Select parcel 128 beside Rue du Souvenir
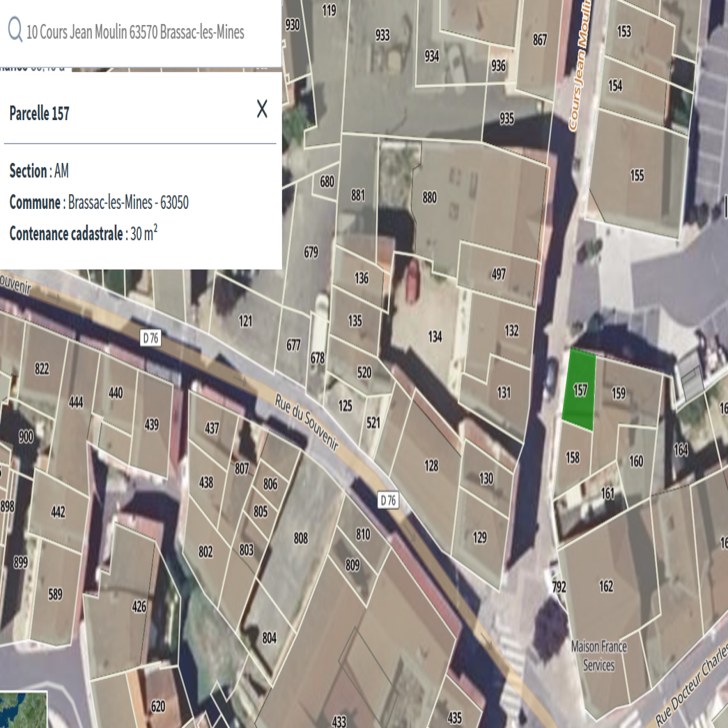 (431, 465)
